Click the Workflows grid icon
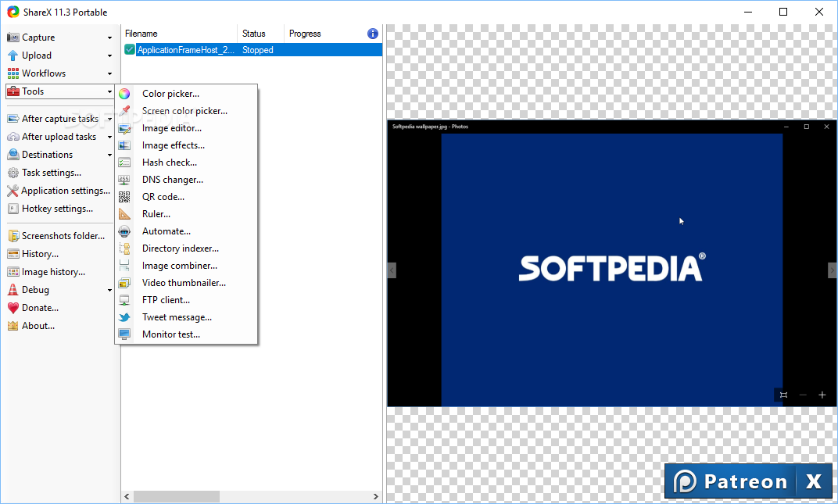Viewport: 838px width, 504px height. (x=13, y=73)
